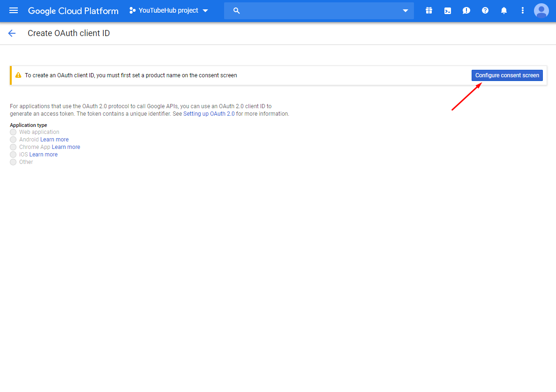Viewport: 556px width, 392px height.
Task: Select Other as the application type
Action: point(13,162)
